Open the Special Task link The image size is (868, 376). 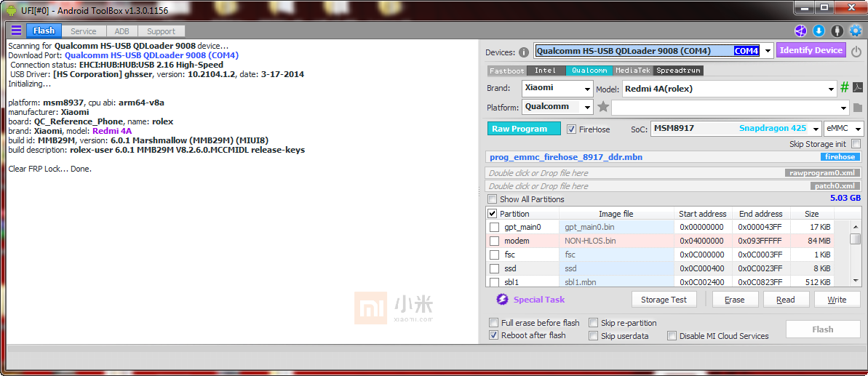[x=538, y=300]
